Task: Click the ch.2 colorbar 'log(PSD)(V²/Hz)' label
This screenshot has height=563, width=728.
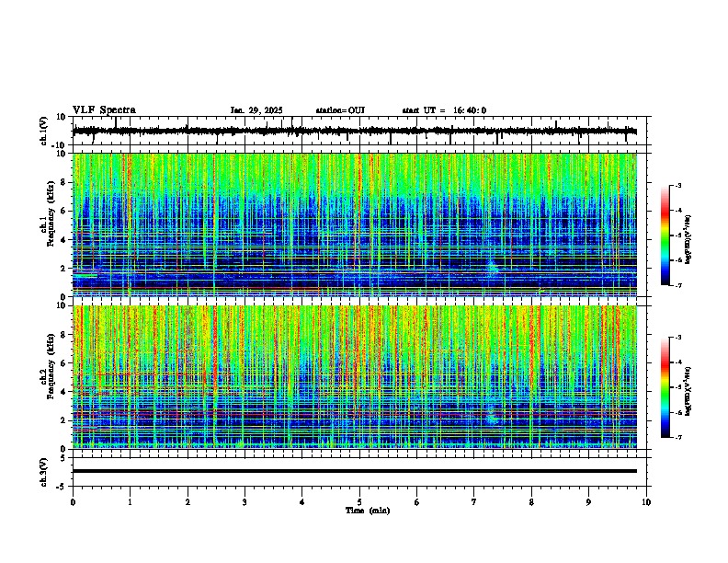Action: pos(688,391)
